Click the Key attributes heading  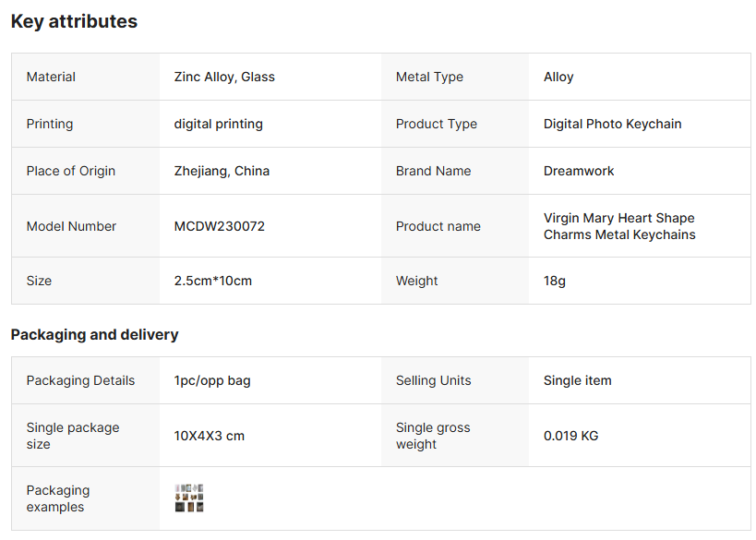[74, 21]
